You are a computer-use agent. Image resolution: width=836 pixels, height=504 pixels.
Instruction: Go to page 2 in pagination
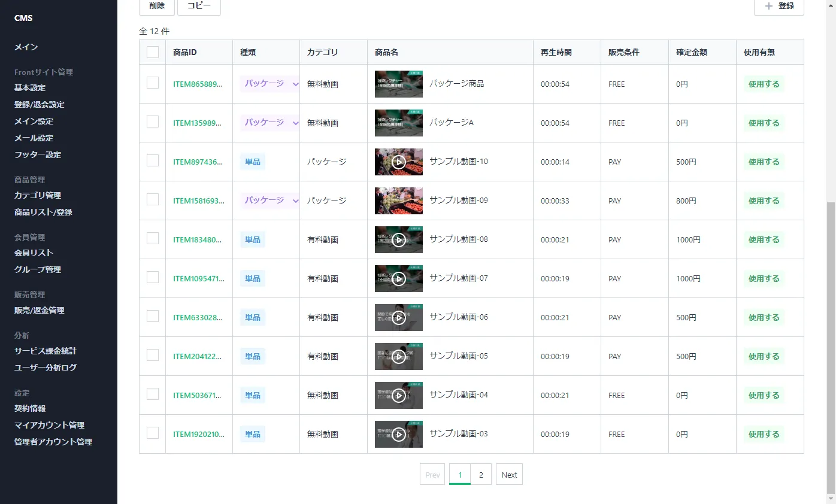tap(481, 475)
